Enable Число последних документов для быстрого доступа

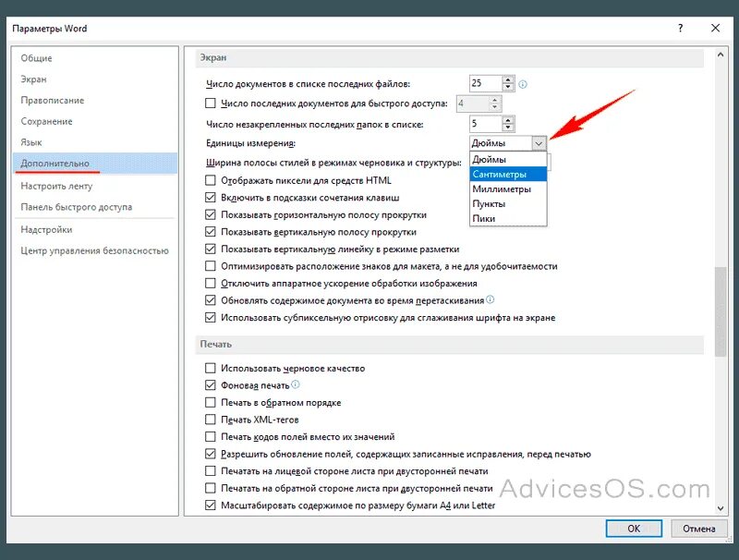click(x=211, y=103)
